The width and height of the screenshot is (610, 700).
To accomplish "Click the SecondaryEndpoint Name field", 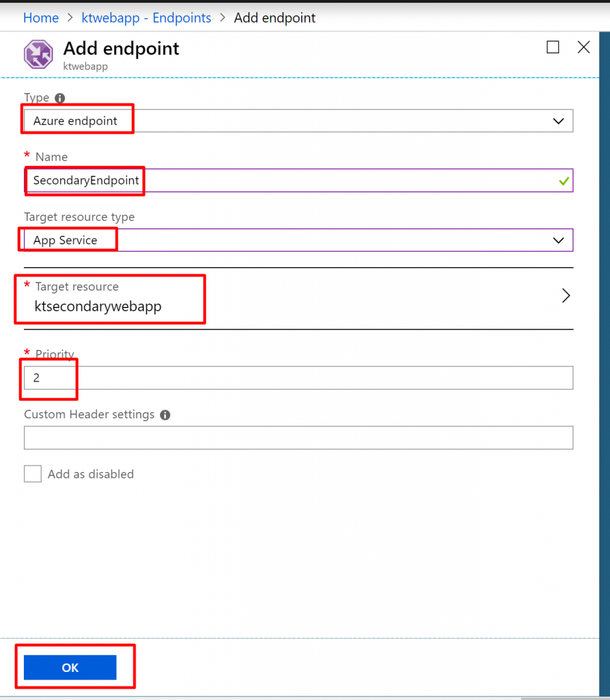I will (299, 180).
